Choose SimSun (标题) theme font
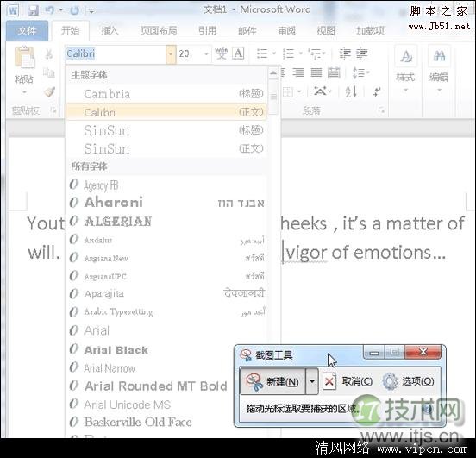 pyautogui.click(x=166, y=130)
